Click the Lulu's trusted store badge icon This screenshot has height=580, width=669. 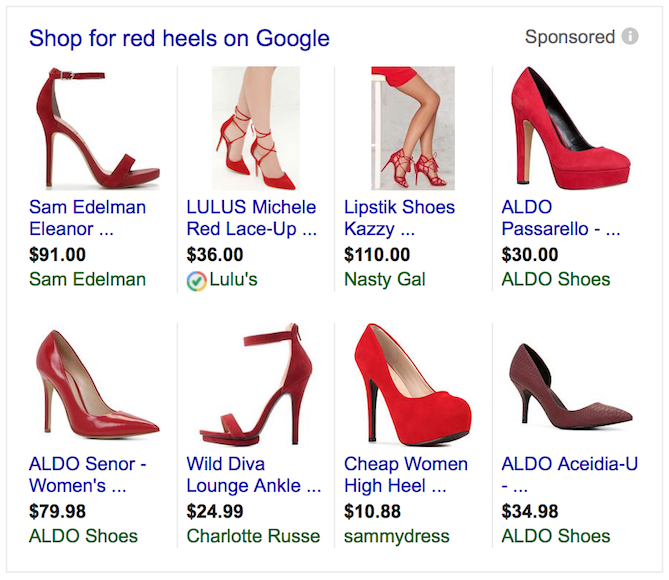(197, 281)
